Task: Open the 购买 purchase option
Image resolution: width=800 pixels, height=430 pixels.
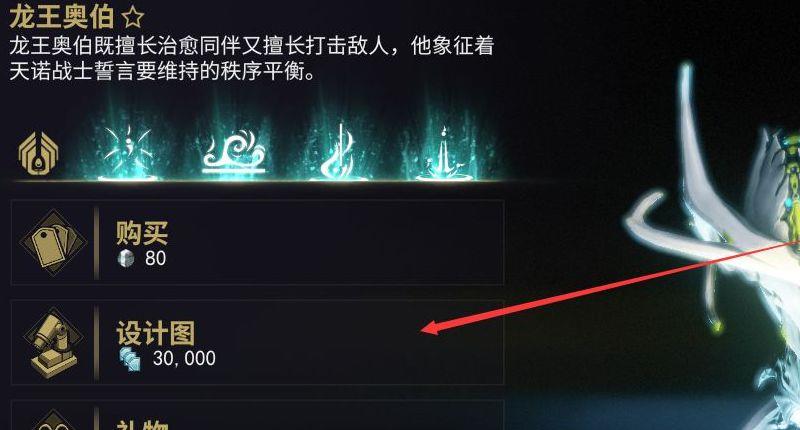Action: tap(258, 243)
